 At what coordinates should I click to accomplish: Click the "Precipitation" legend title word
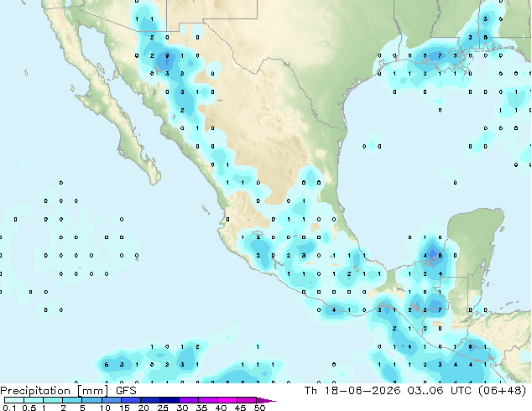pyautogui.click(x=35, y=391)
